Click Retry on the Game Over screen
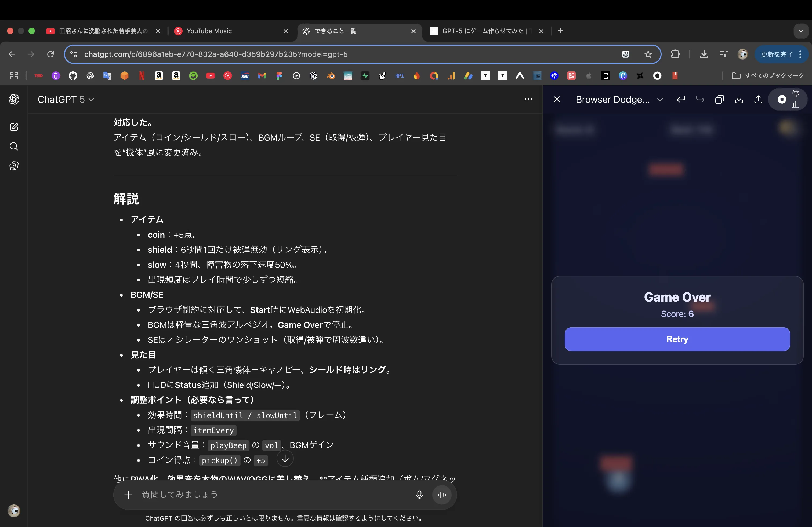The height and width of the screenshot is (527, 812). click(x=677, y=339)
